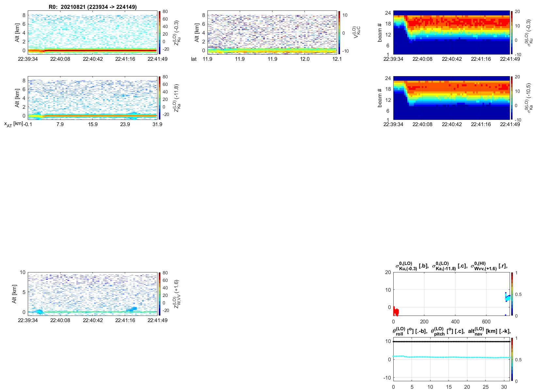Click the roll, pitch, altitude plot title

tap(451, 331)
